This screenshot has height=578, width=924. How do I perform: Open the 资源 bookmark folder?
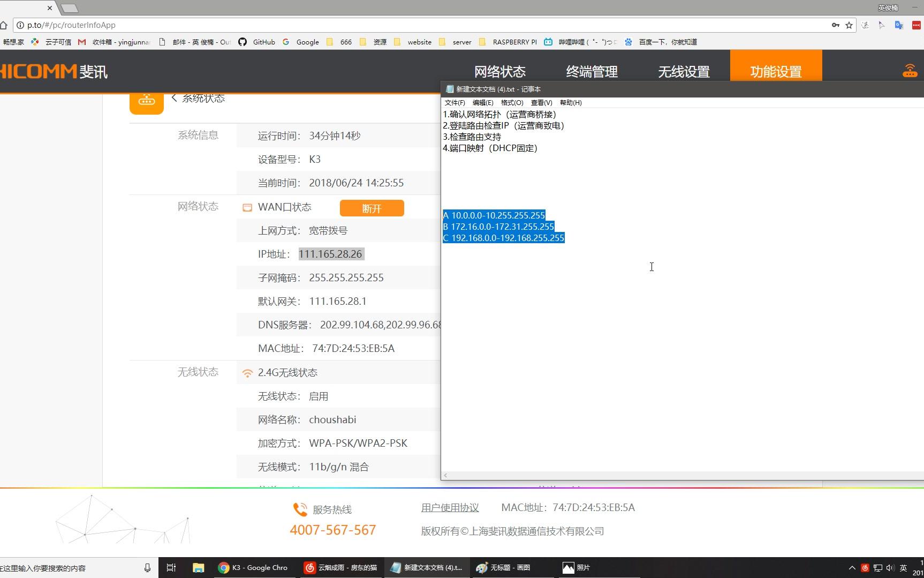[373, 42]
